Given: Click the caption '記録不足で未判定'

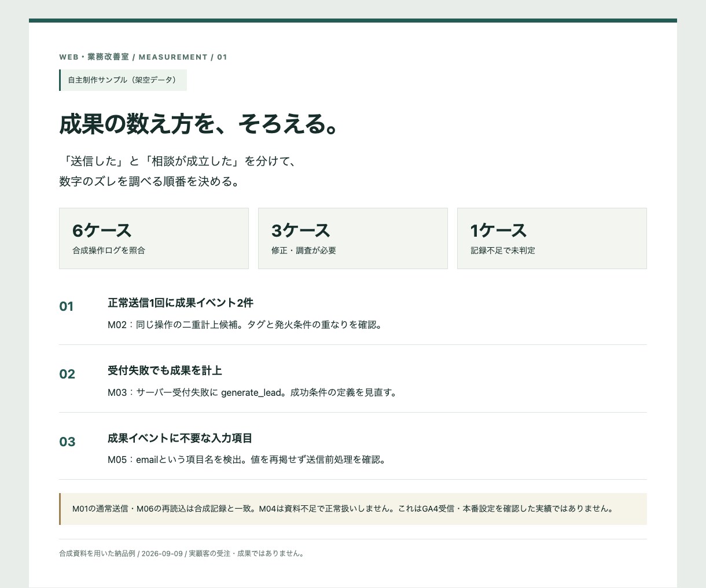Looking at the screenshot, I should click(503, 251).
